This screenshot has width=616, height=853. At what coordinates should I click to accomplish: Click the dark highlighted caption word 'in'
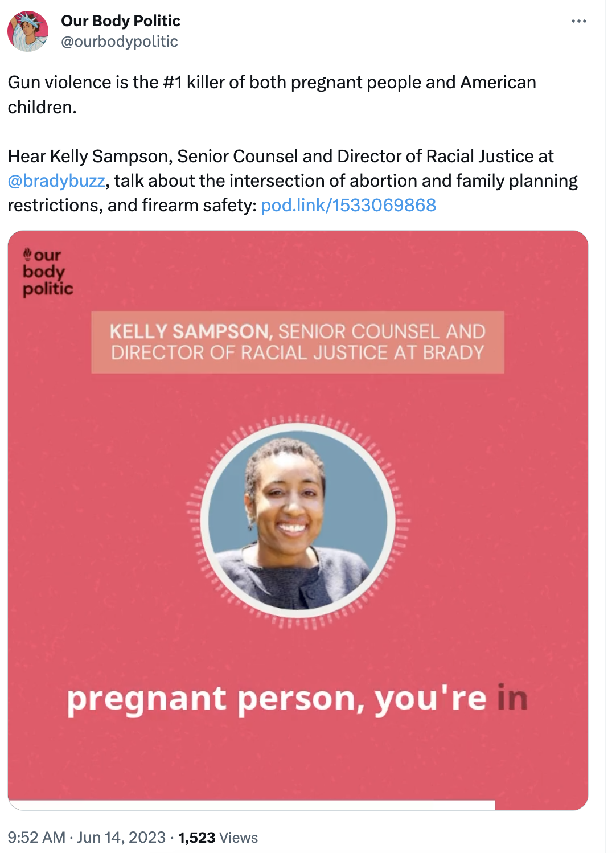point(512,699)
